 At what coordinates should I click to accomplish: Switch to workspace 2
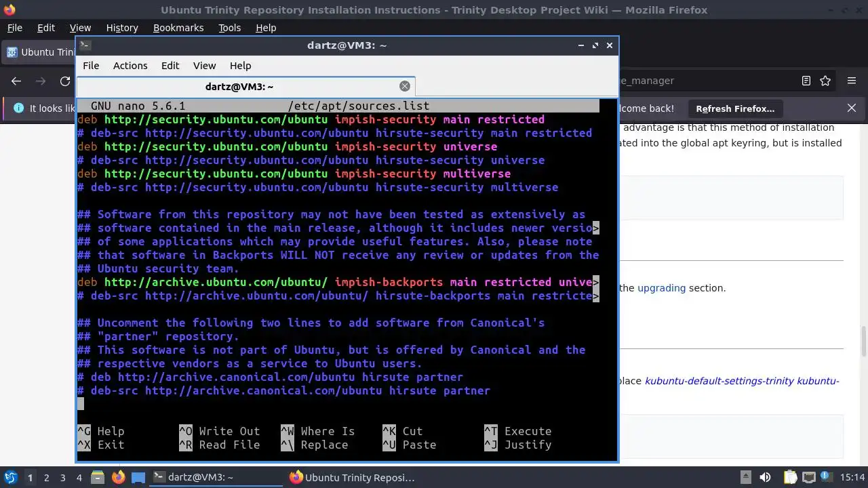tap(46, 478)
